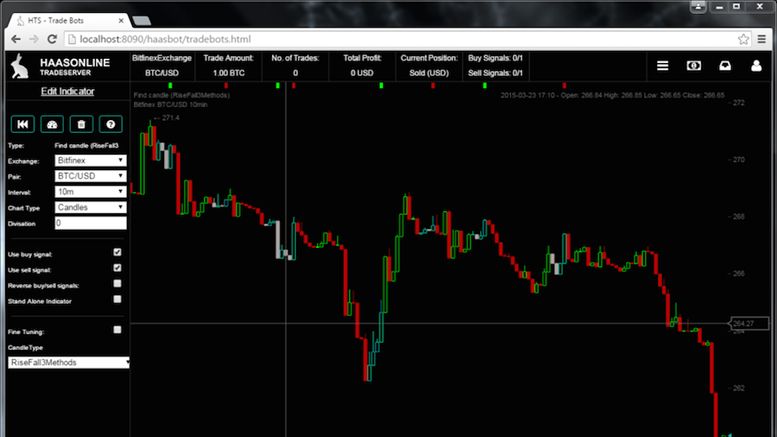Click the 'Bitfinex BTC/USD 10min' chart label
777x437 pixels.
[x=170, y=105]
